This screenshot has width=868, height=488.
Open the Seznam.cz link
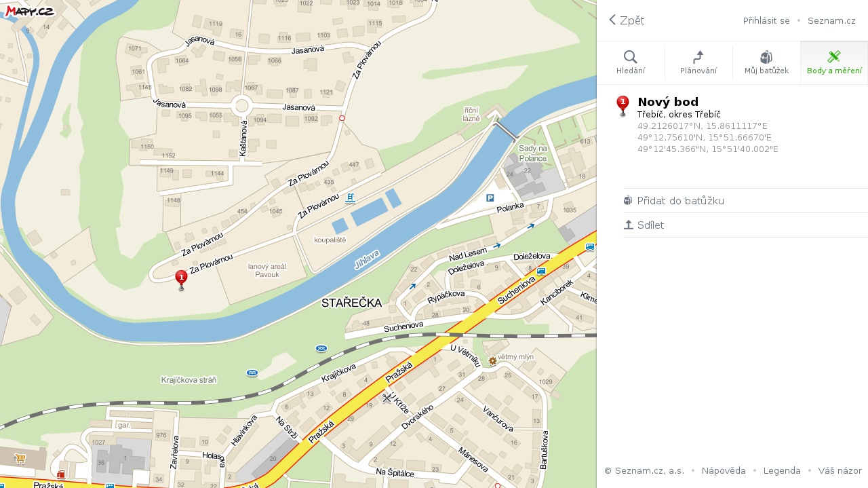(831, 20)
